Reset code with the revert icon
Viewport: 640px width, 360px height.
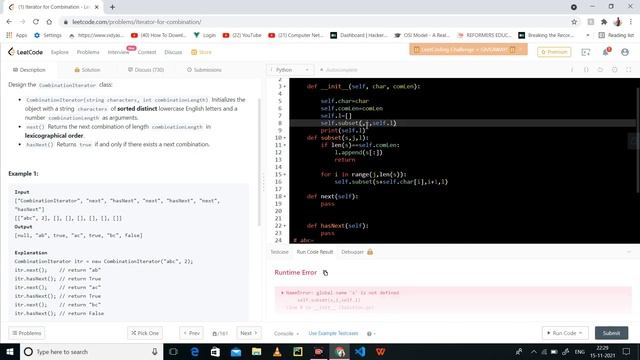(600, 70)
